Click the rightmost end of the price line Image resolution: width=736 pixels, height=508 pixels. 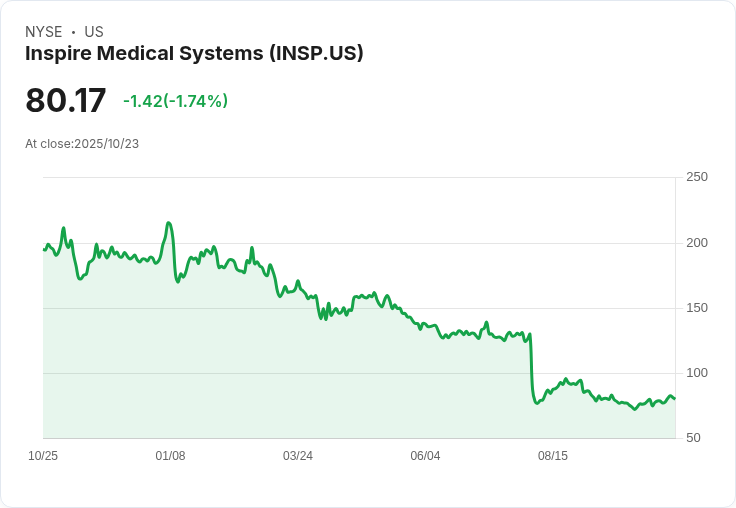pyautogui.click(x=675, y=399)
